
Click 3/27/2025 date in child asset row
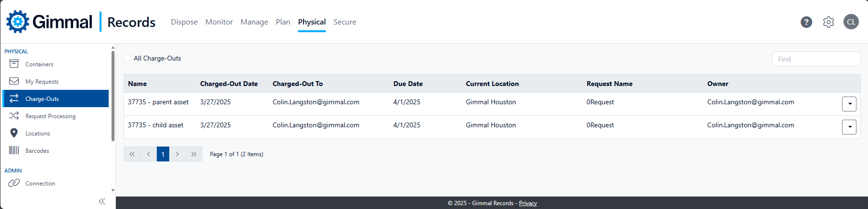[215, 125]
